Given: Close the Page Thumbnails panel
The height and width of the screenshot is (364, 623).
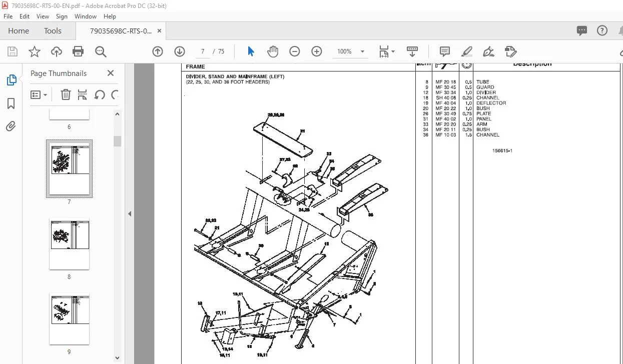Looking at the screenshot, I should (x=111, y=73).
